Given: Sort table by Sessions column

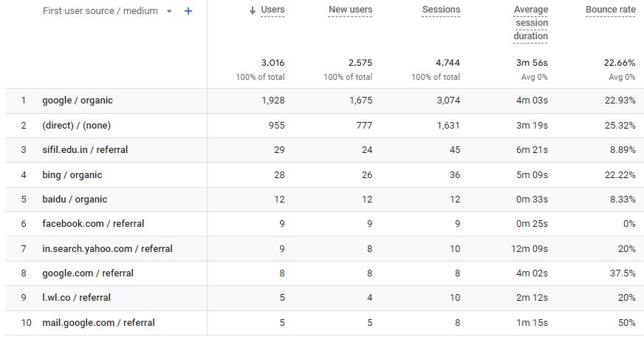Looking at the screenshot, I should point(441,10).
